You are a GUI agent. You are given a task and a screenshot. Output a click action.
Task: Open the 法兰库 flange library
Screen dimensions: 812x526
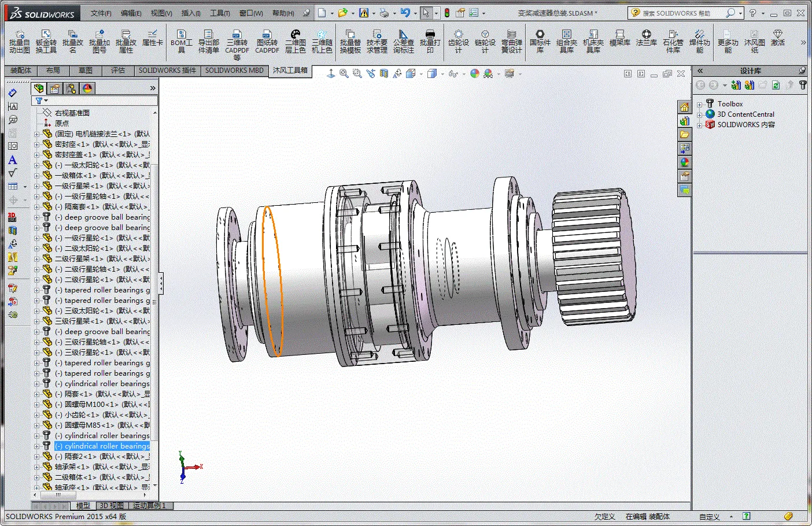pos(646,38)
